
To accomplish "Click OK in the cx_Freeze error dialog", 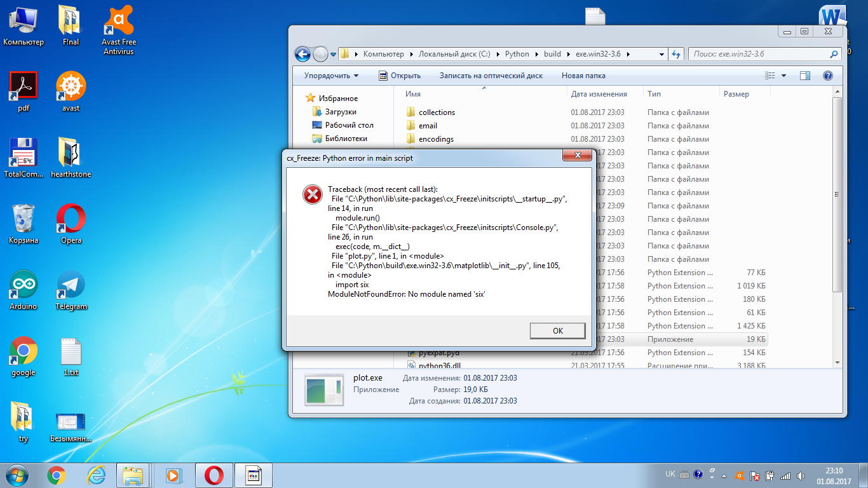I will point(557,330).
